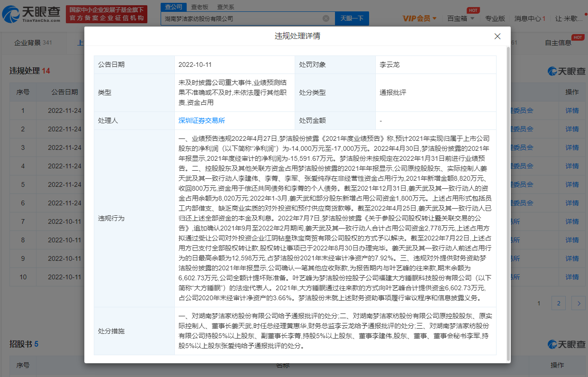The width and height of the screenshot is (588, 377).
Task: Clear the search box text
Action: [326, 18]
